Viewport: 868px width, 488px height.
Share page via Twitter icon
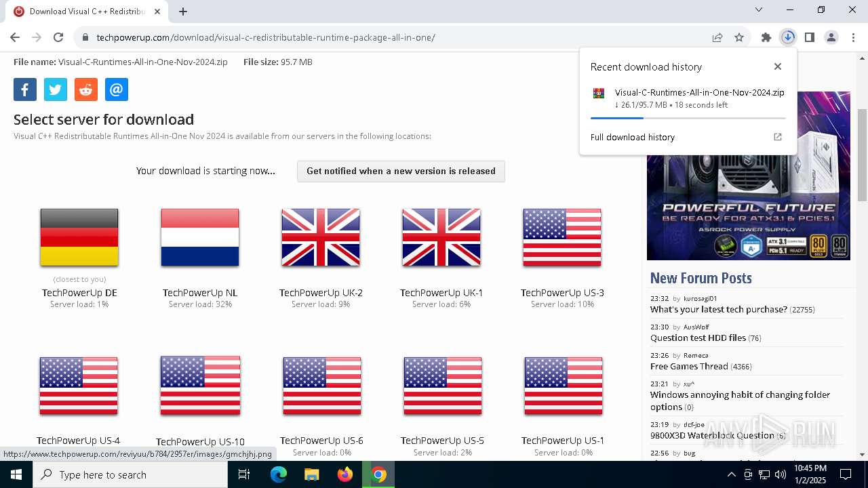coord(56,89)
